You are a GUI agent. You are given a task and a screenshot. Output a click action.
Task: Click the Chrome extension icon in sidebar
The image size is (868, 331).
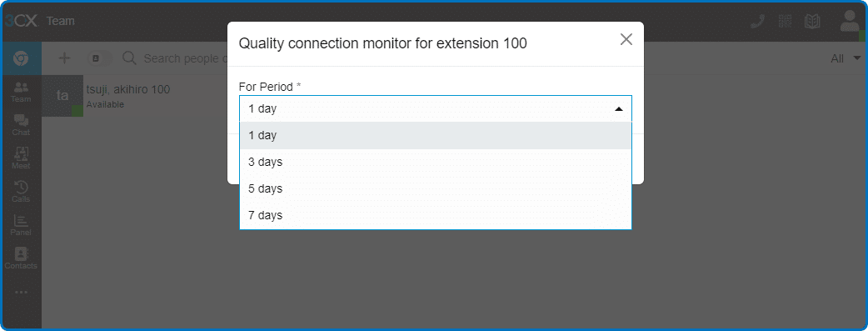21,58
